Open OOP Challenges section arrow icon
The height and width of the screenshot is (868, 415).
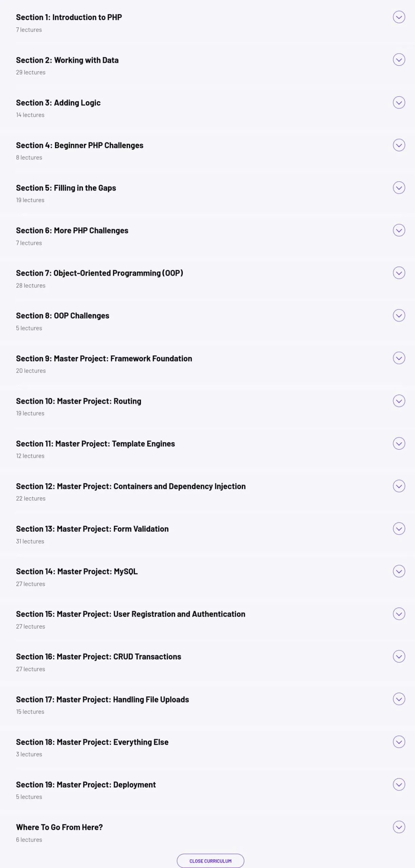click(x=399, y=315)
